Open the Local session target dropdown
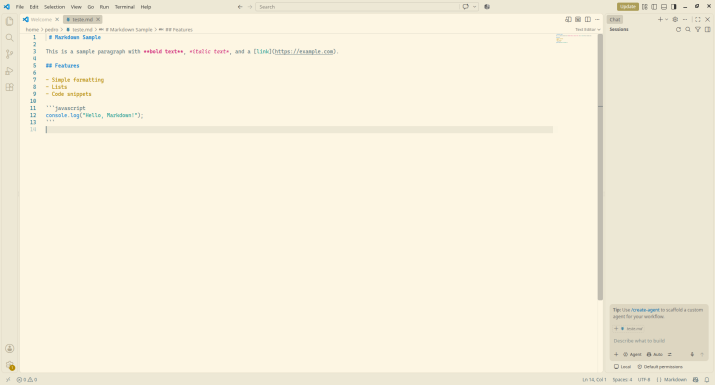Screen dimensions: 715x385 [622, 367]
